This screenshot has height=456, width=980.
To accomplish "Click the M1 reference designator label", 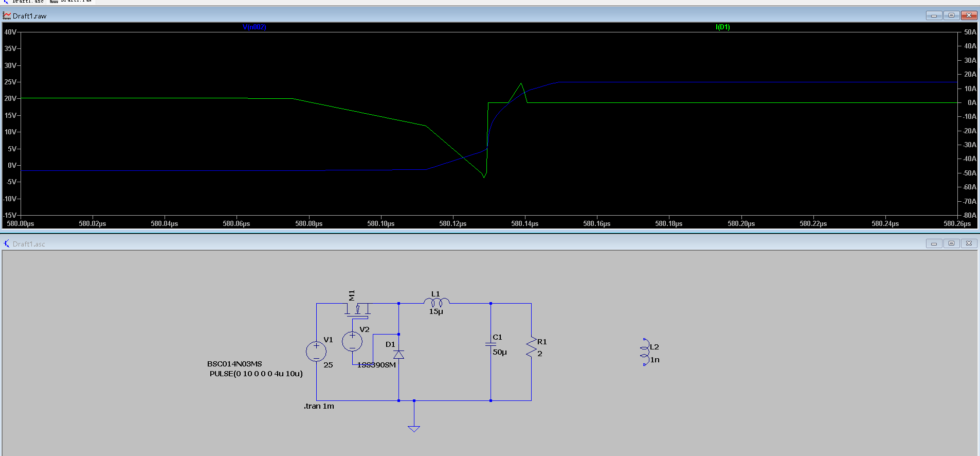I will click(x=352, y=295).
